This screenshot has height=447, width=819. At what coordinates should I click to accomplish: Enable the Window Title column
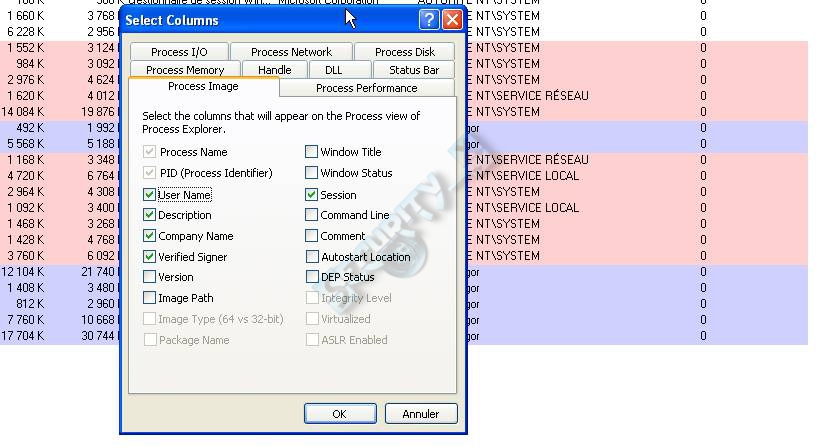point(311,151)
